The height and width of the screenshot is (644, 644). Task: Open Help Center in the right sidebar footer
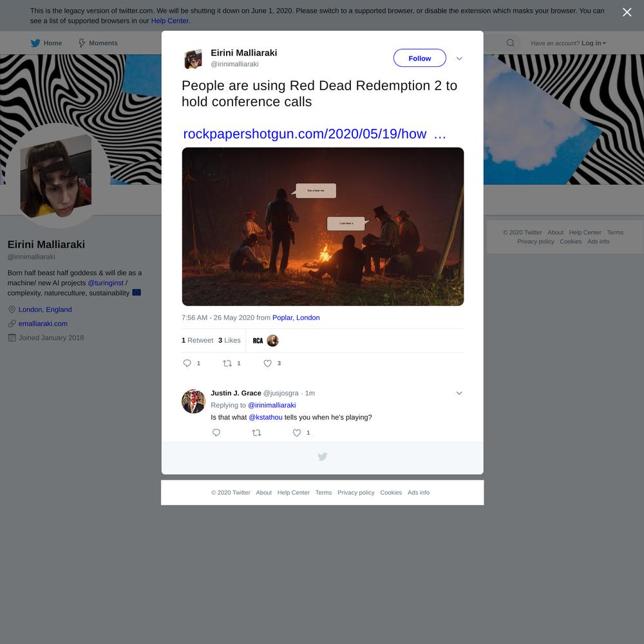click(585, 232)
